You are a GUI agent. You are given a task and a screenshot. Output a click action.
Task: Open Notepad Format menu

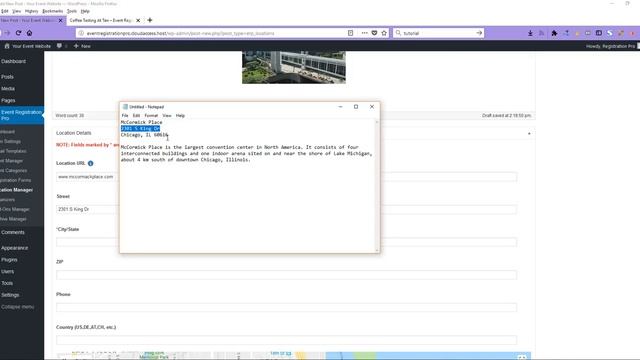point(151,116)
